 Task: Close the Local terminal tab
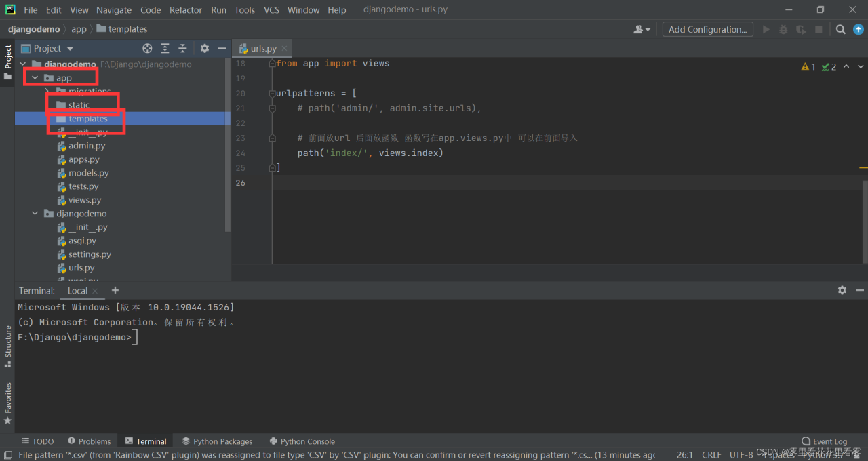click(96, 291)
